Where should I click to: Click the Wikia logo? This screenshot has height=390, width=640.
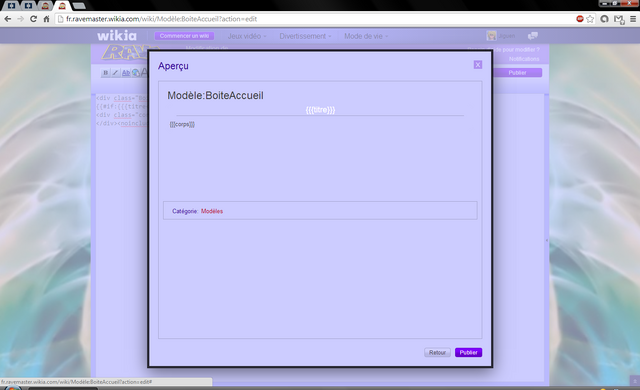point(117,35)
